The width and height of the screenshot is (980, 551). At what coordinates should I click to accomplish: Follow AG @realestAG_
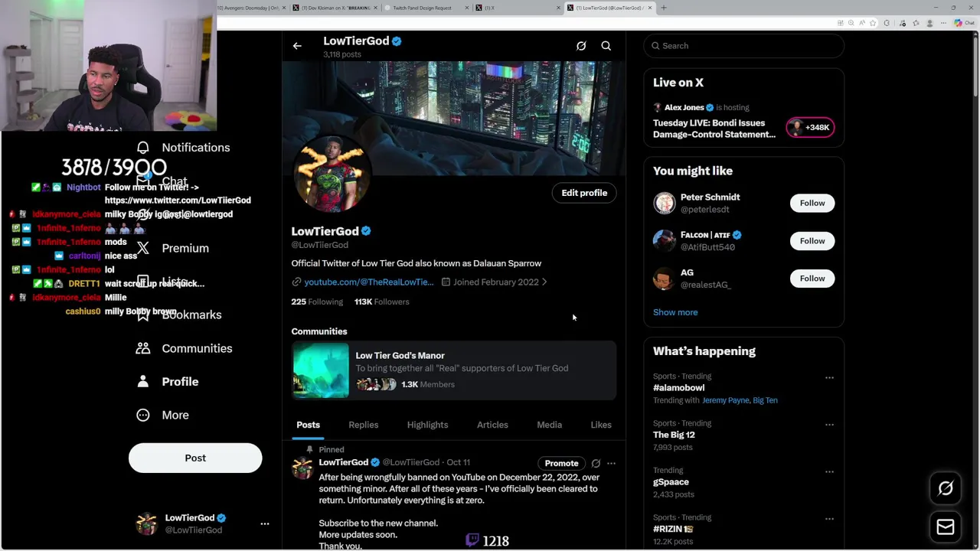point(812,279)
